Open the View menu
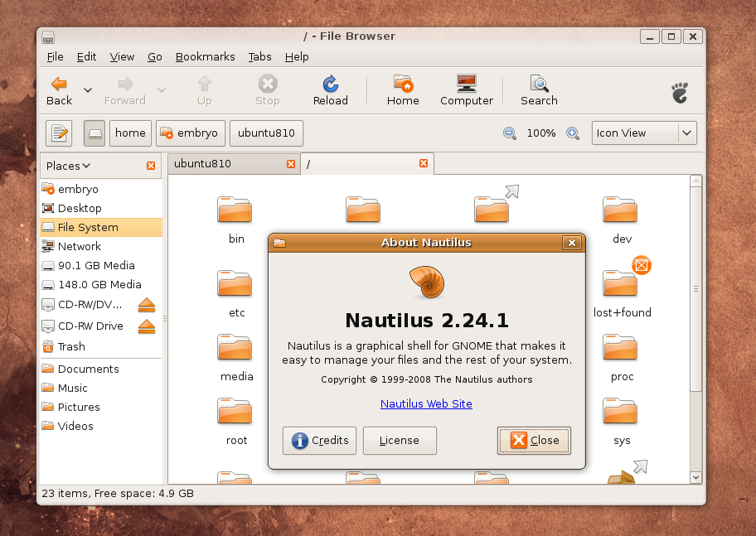 (122, 57)
